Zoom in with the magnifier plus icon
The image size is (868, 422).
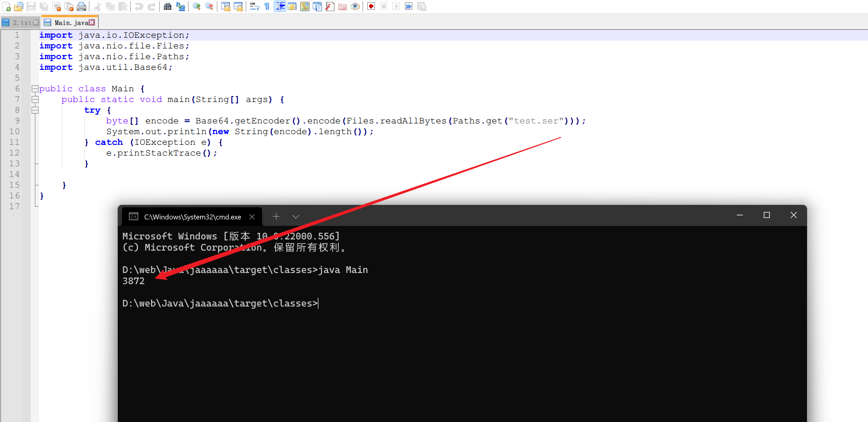[196, 7]
